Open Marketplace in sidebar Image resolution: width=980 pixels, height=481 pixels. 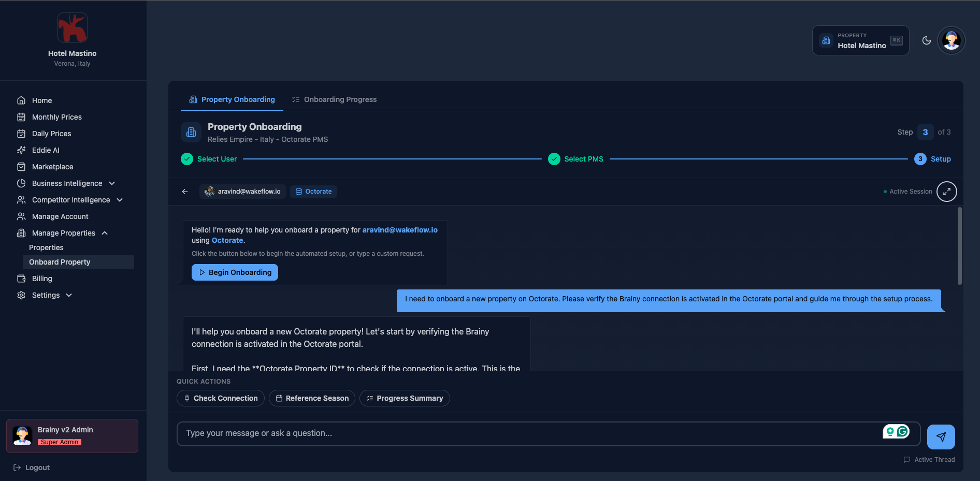tap(52, 167)
